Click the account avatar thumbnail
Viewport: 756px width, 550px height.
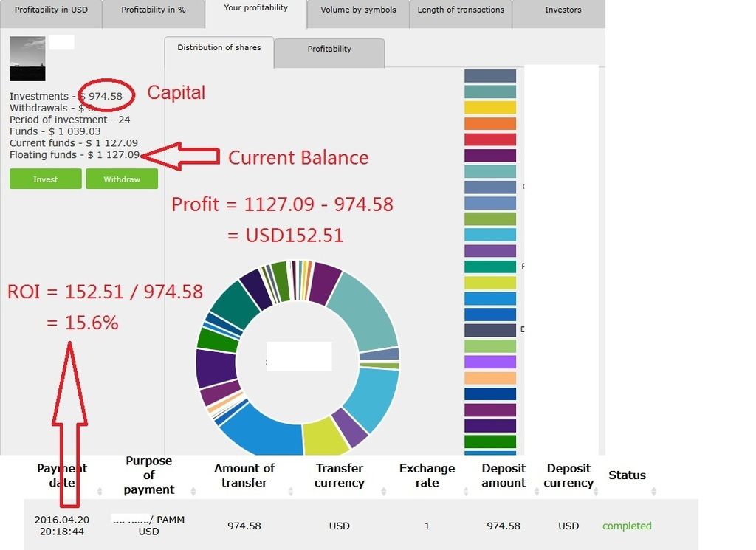click(x=27, y=58)
